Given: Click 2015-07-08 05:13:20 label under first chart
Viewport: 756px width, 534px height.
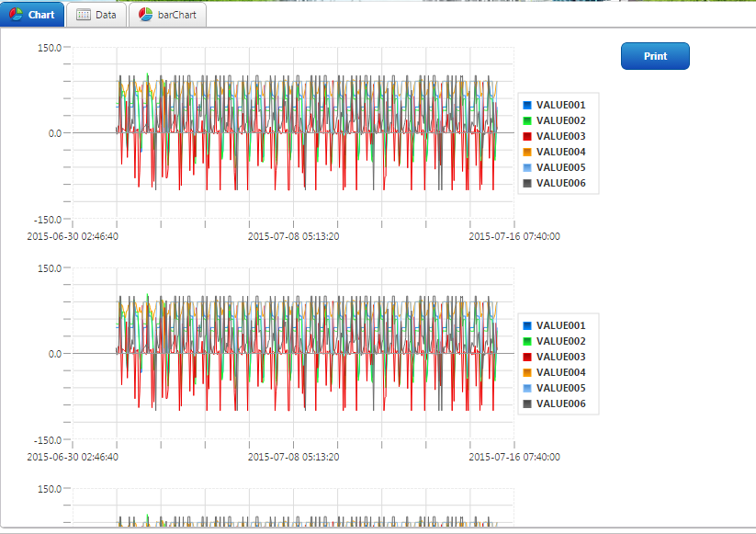Looking at the screenshot, I should click(294, 236).
